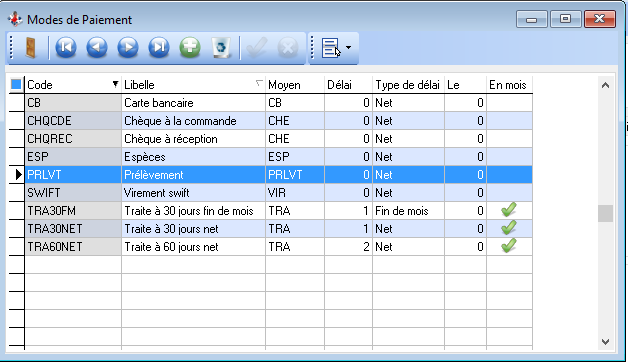628x362 pixels.
Task: Toggle En mois cell for ESP row
Action: 509,157
